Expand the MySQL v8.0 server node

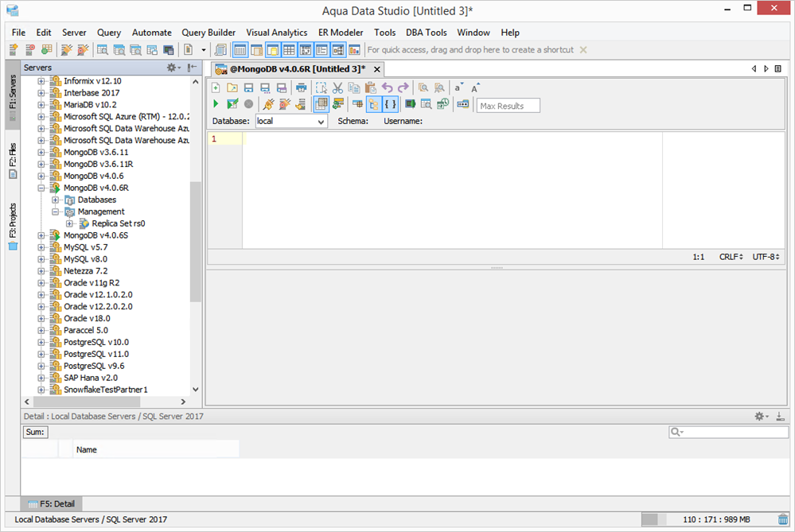[41, 259]
